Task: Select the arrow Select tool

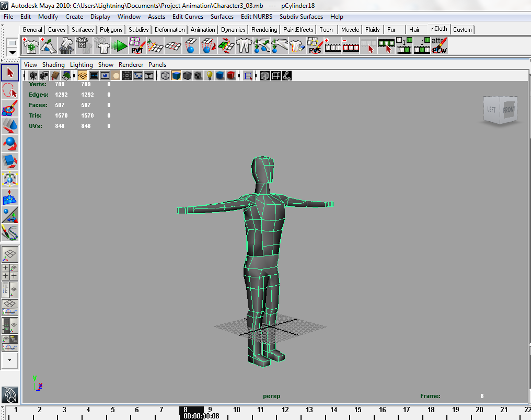Action: tap(9, 73)
